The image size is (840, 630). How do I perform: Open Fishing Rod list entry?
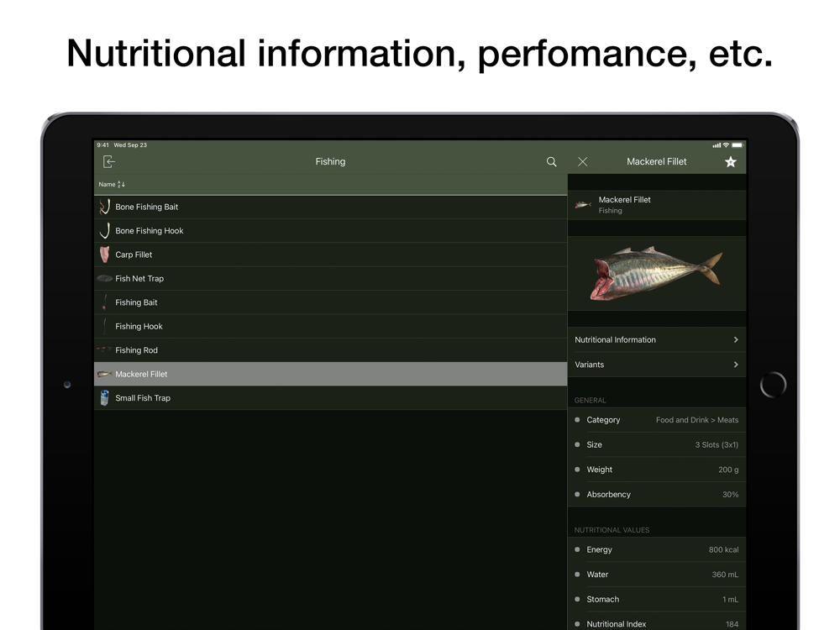[x=330, y=350]
